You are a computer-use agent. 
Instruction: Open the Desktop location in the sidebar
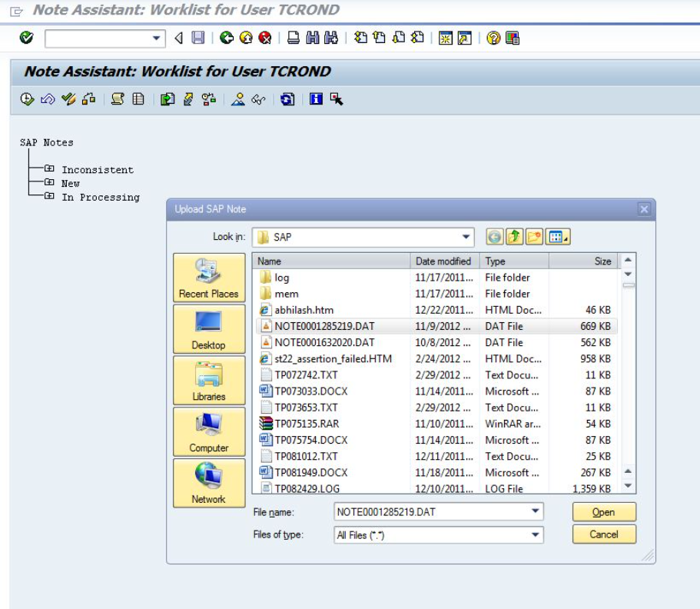point(209,329)
